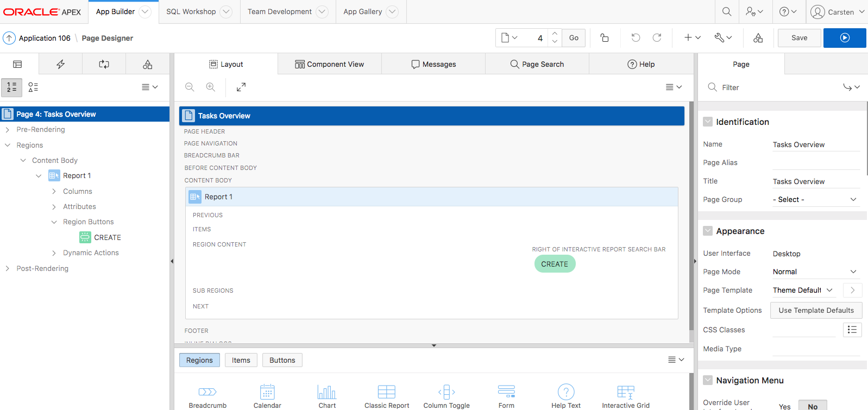
Task: Open the Page Mode dropdown
Action: tap(815, 272)
